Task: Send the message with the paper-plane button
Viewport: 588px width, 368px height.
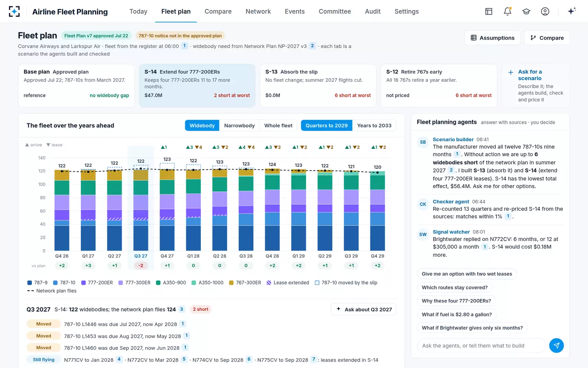Action: point(557,346)
